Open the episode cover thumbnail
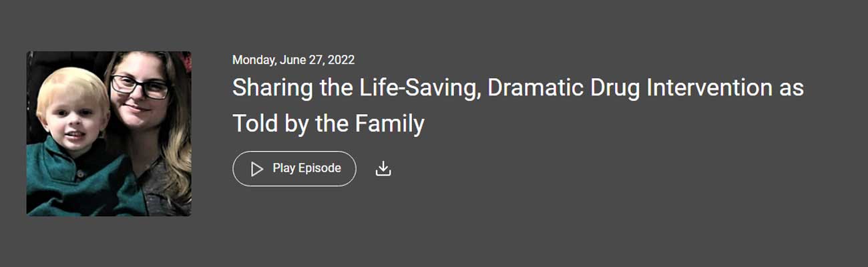Image resolution: width=868 pixels, height=267 pixels. pyautogui.click(x=109, y=133)
